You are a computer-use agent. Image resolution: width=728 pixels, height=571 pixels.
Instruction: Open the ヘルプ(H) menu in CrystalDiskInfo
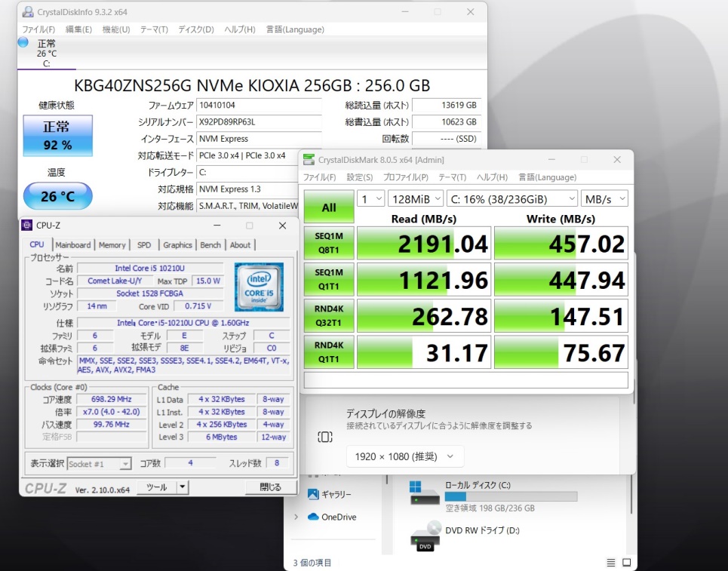point(240,29)
